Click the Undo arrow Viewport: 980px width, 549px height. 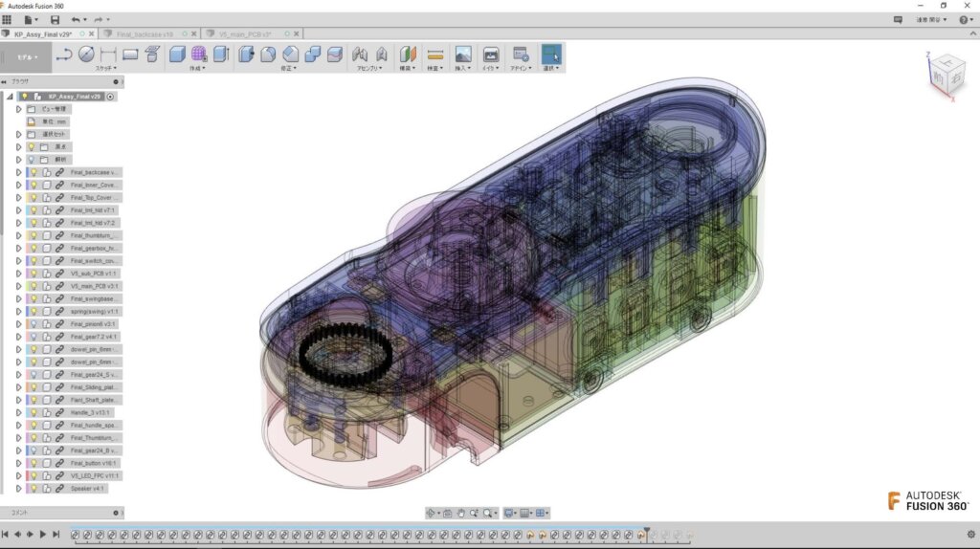tap(76, 19)
